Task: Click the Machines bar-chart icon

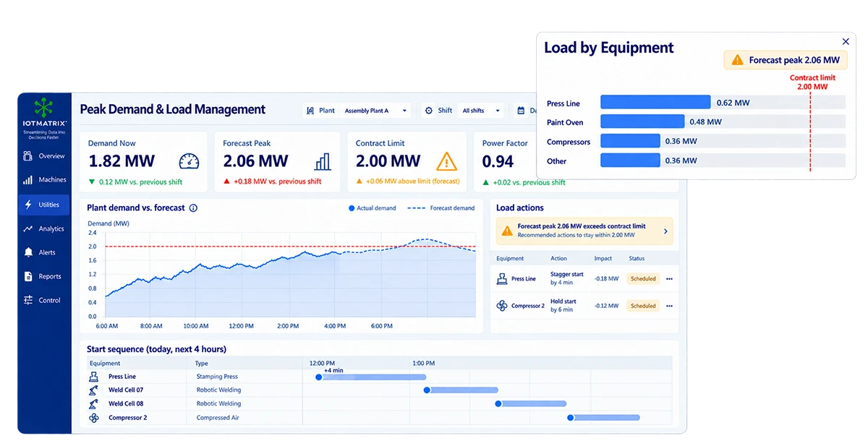Action: tap(28, 180)
